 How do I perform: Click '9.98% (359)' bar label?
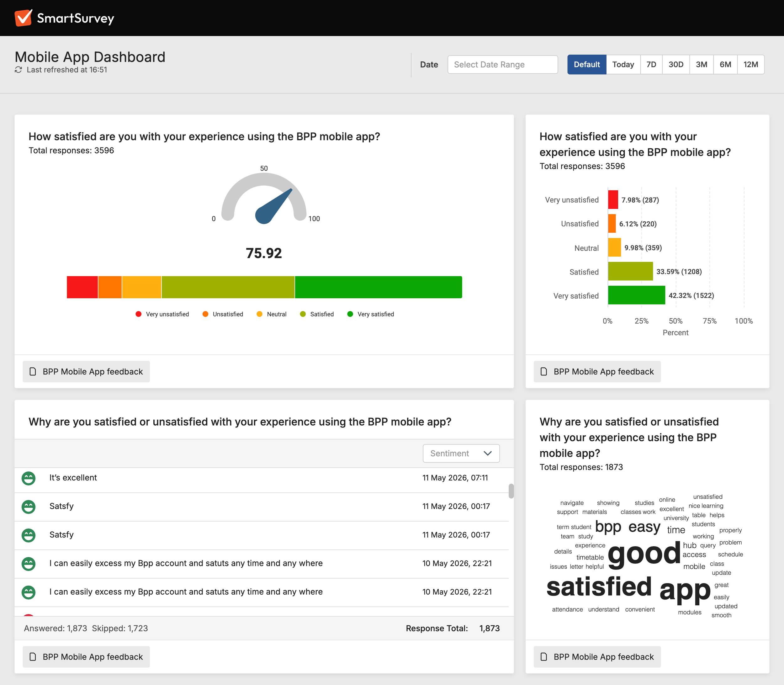pos(643,248)
